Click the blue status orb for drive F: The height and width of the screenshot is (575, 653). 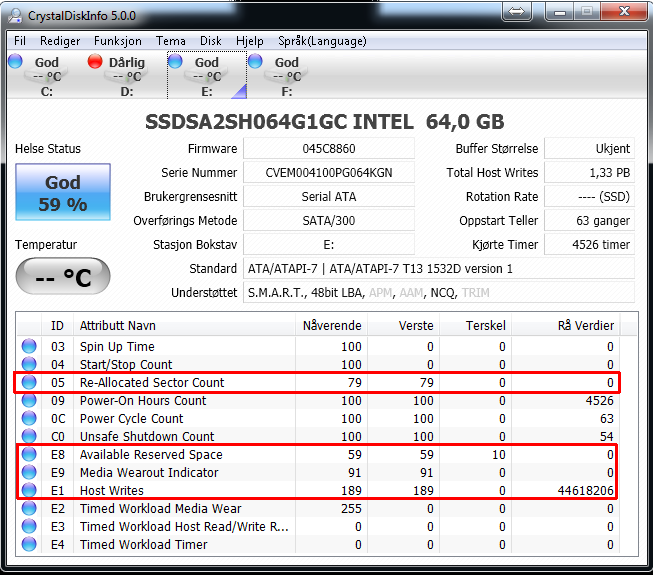pos(255,61)
